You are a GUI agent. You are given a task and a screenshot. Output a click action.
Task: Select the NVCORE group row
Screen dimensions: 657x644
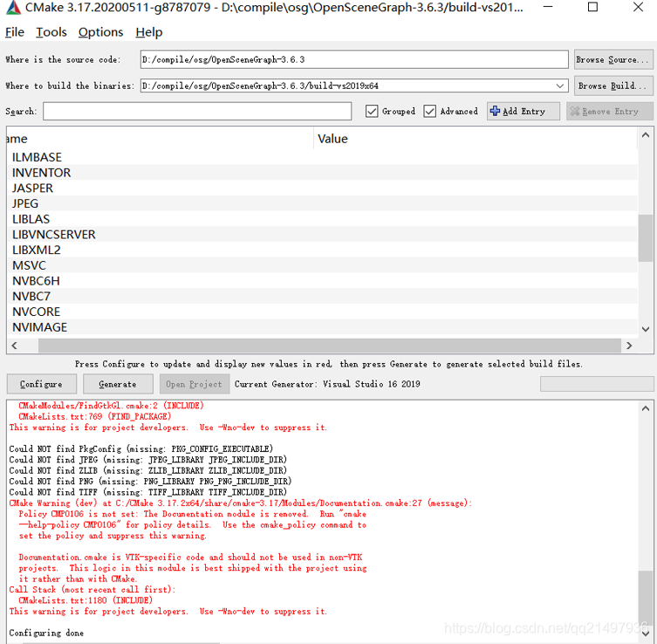(322, 312)
